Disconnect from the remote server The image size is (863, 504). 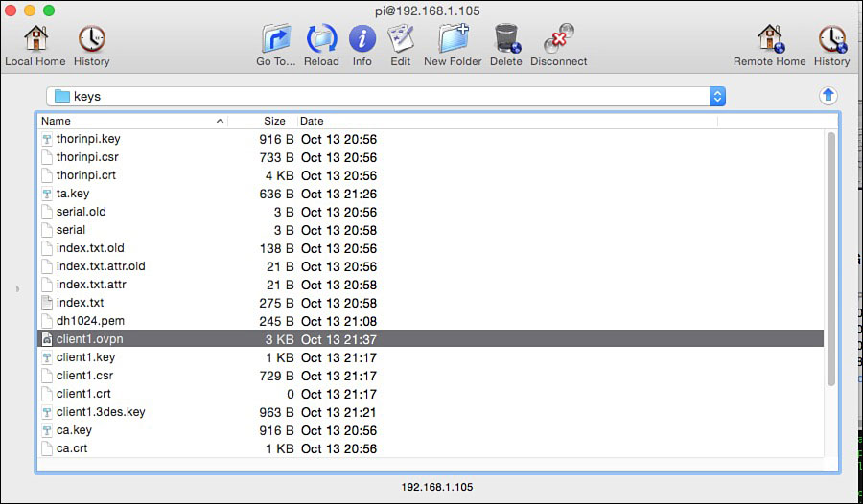[559, 46]
